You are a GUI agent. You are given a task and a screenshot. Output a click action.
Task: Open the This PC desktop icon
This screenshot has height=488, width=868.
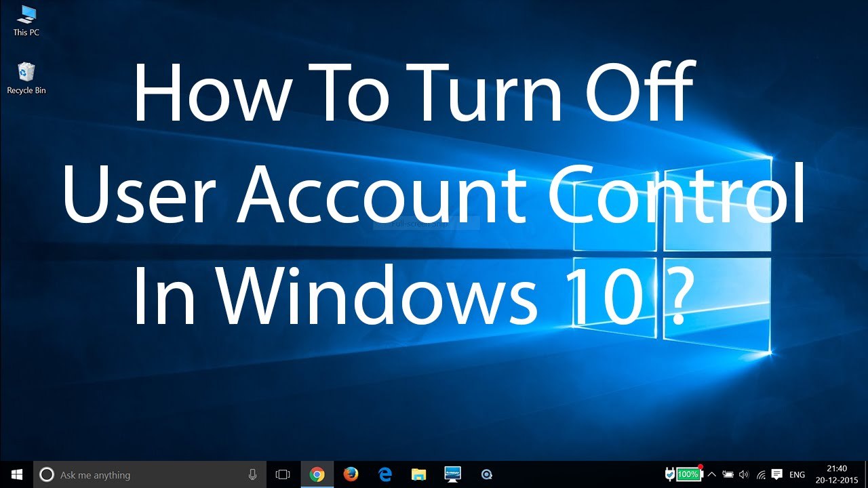pos(26,20)
